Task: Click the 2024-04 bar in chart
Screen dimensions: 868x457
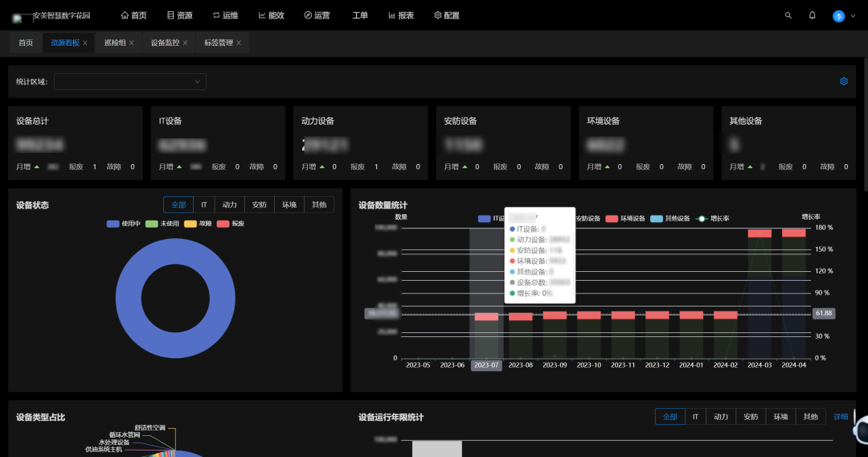Action: point(794,294)
